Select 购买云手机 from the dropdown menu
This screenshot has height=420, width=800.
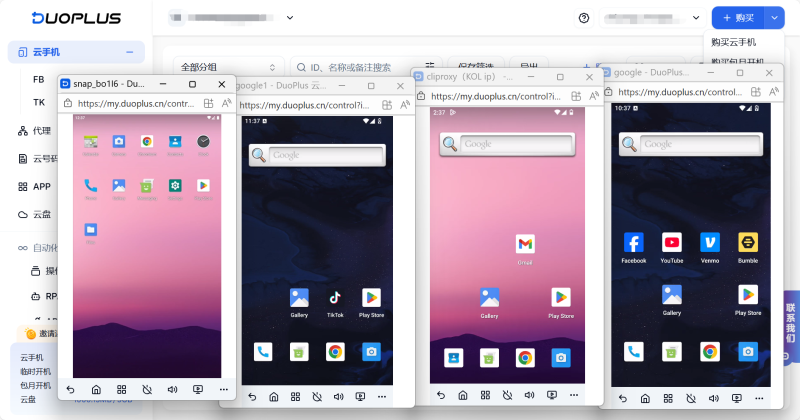(x=733, y=42)
